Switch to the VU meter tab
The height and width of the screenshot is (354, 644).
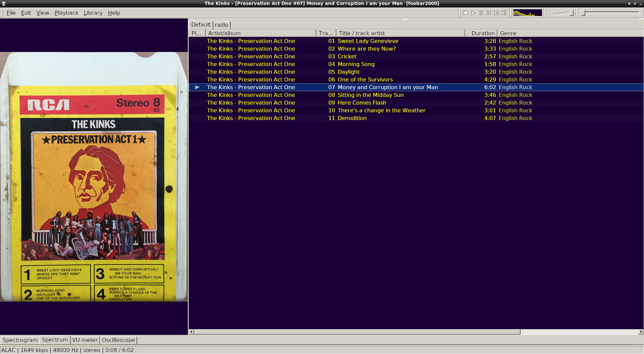(x=85, y=340)
